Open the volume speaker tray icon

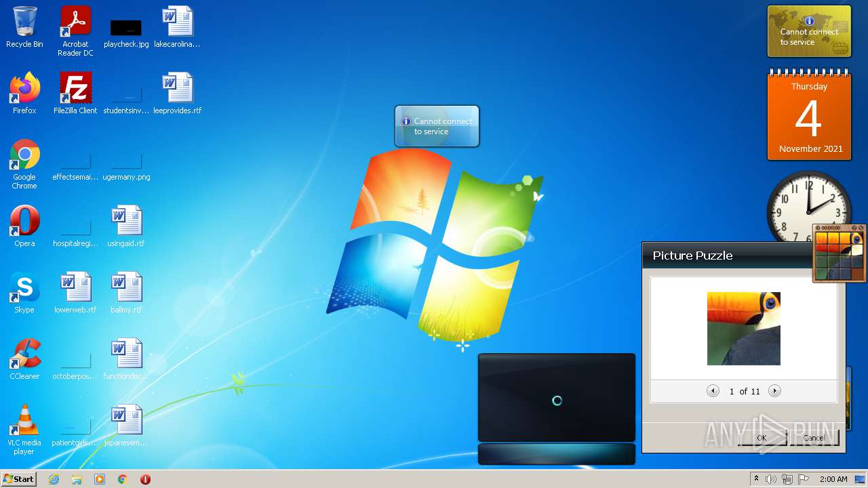[x=771, y=479]
